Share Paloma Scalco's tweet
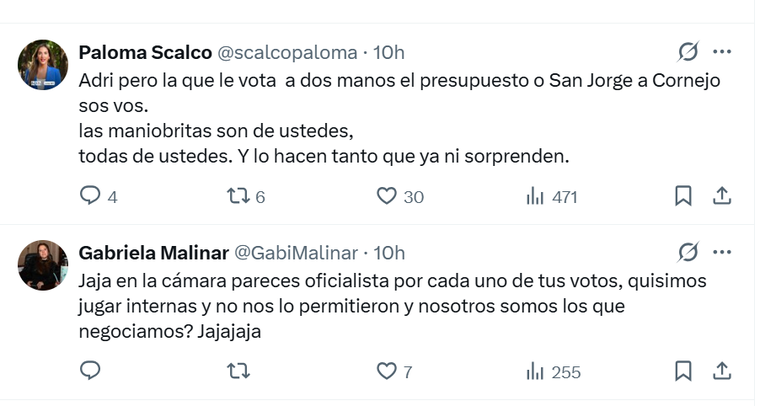The height and width of the screenshot is (406, 760). click(x=720, y=197)
